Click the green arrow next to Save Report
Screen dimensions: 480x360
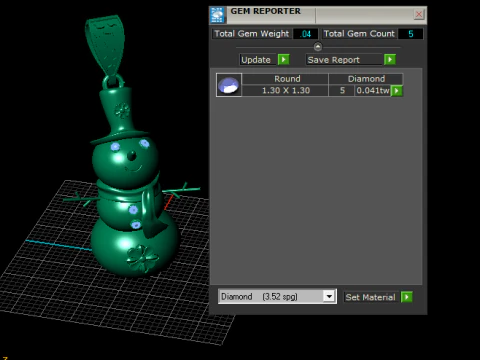[x=390, y=60]
